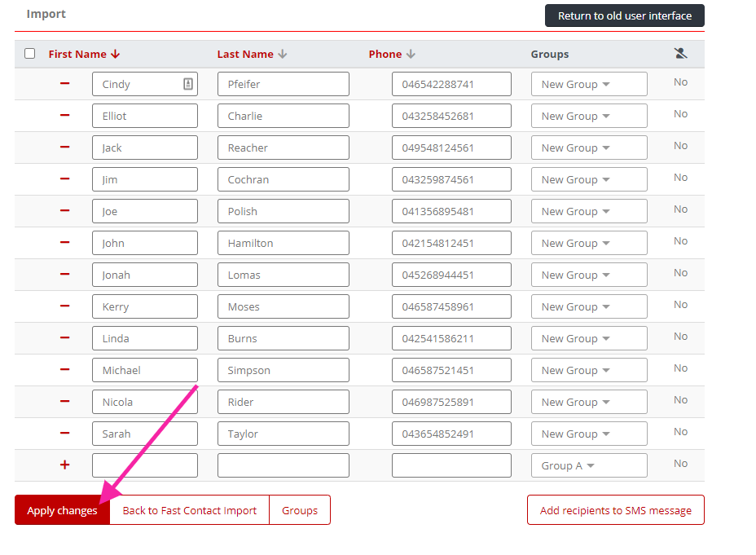Edit the first name field containing Cindy
Screen dimensions: 756x555
click(145, 85)
